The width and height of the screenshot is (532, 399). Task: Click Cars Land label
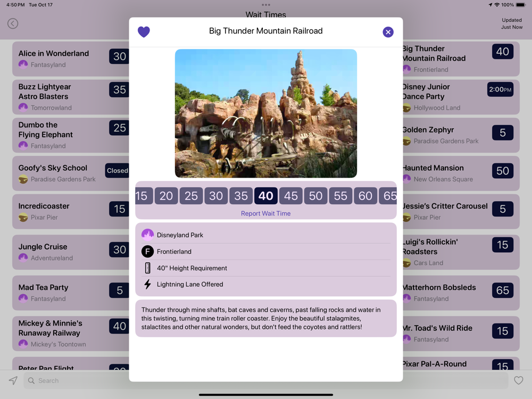point(428,263)
